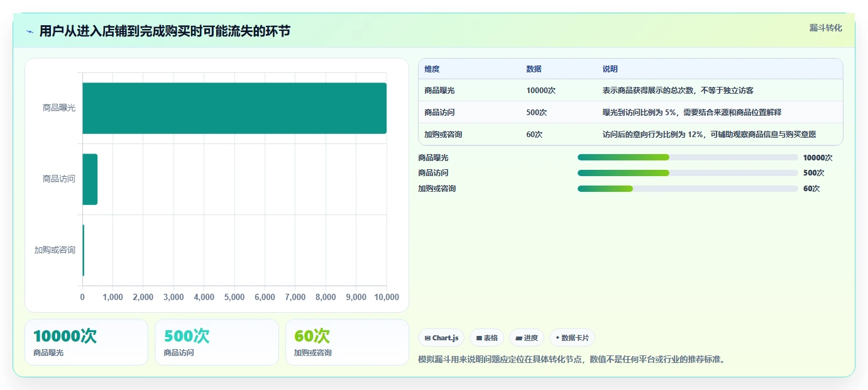Select the 表格 chip

(486, 338)
